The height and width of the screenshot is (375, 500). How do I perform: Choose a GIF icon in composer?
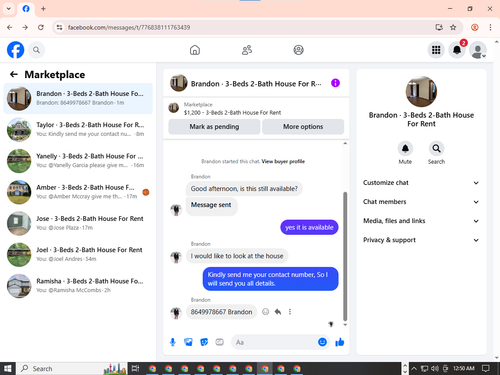[x=219, y=342]
